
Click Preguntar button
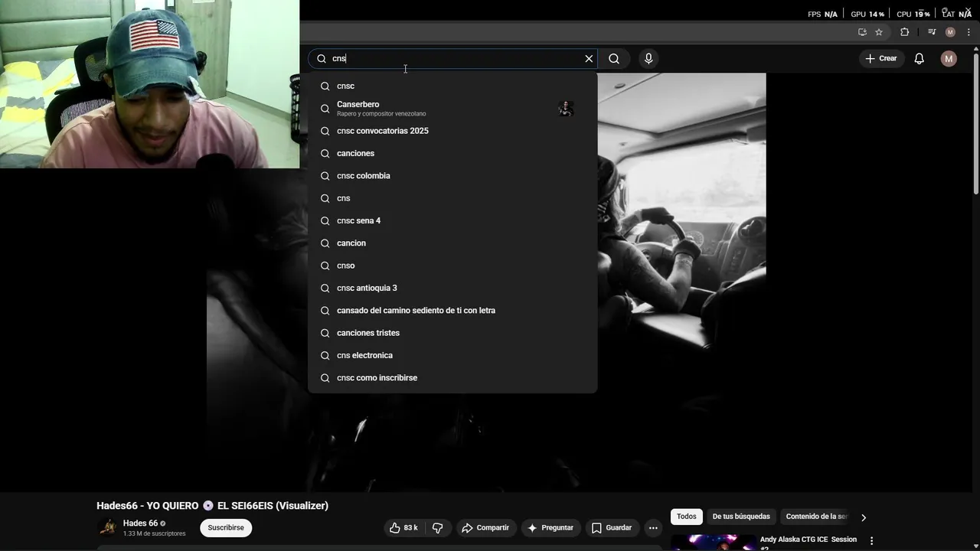point(550,528)
